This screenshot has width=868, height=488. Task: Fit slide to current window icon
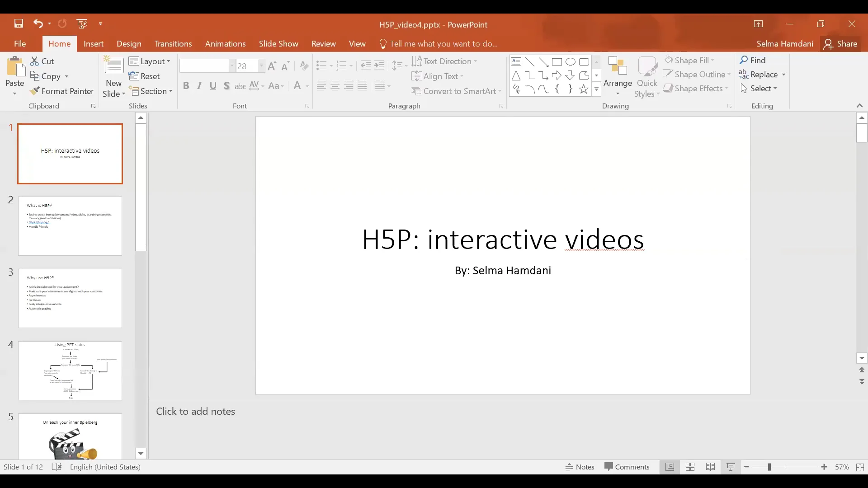(x=860, y=467)
